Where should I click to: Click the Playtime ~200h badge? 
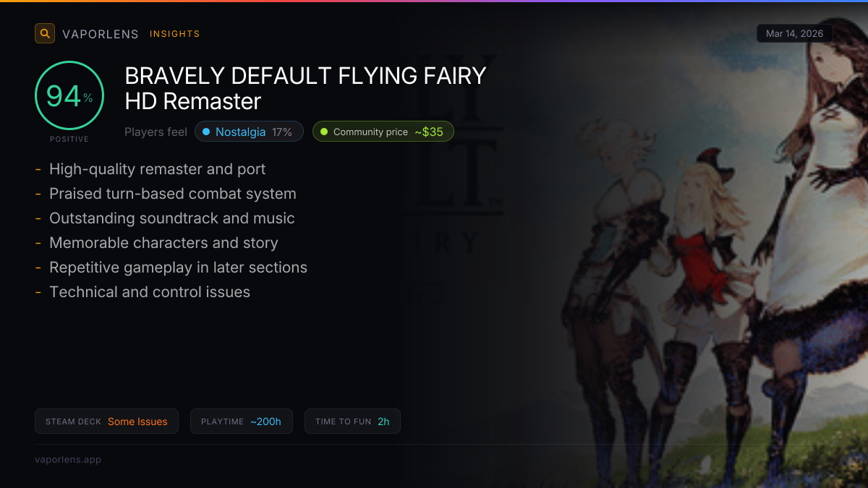242,421
